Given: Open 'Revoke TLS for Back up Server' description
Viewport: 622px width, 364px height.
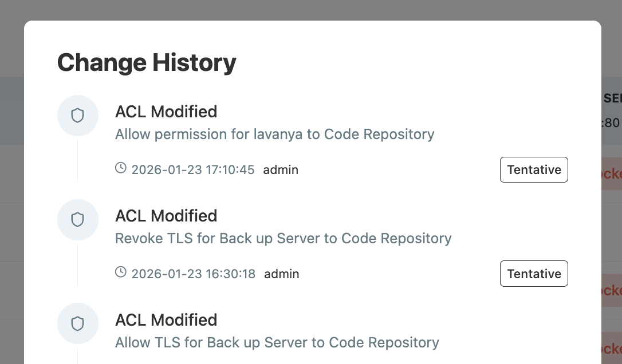Looking at the screenshot, I should click(x=283, y=238).
